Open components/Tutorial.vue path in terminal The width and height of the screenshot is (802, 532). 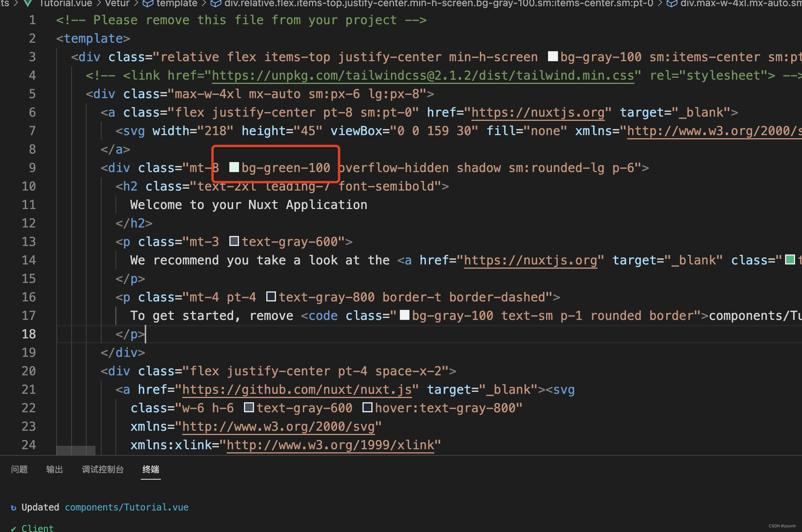coord(127,507)
